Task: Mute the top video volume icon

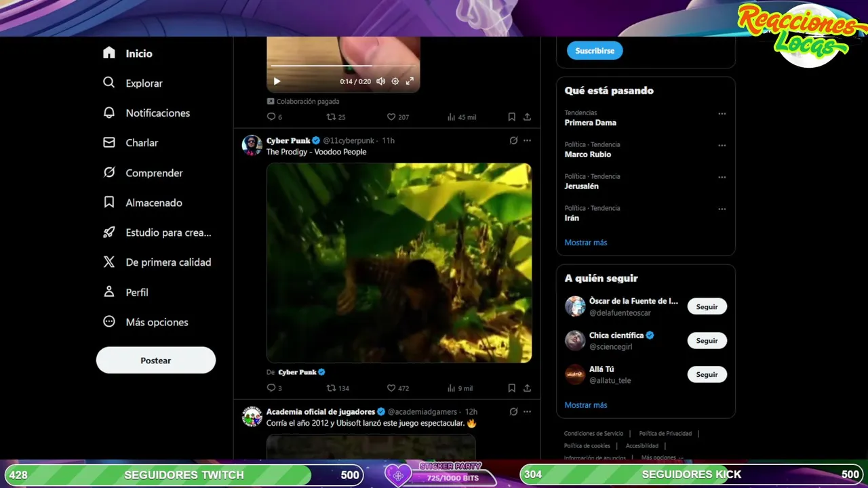Action: pos(380,81)
